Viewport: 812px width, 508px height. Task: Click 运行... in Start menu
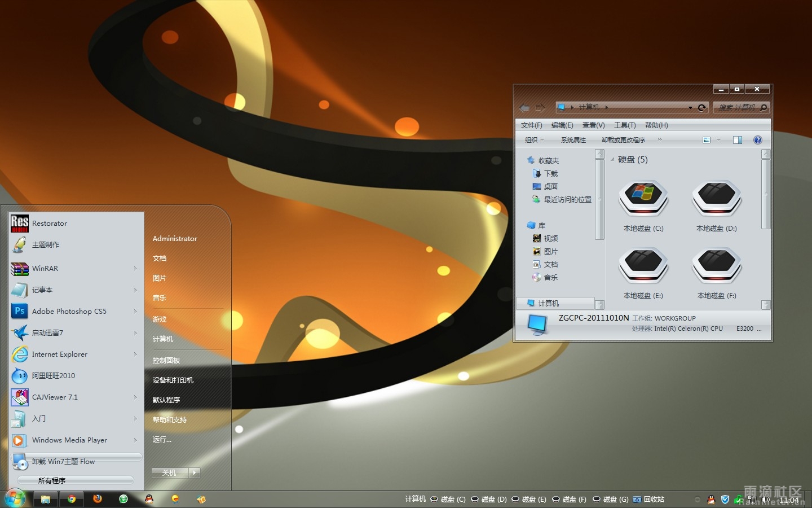[162, 440]
